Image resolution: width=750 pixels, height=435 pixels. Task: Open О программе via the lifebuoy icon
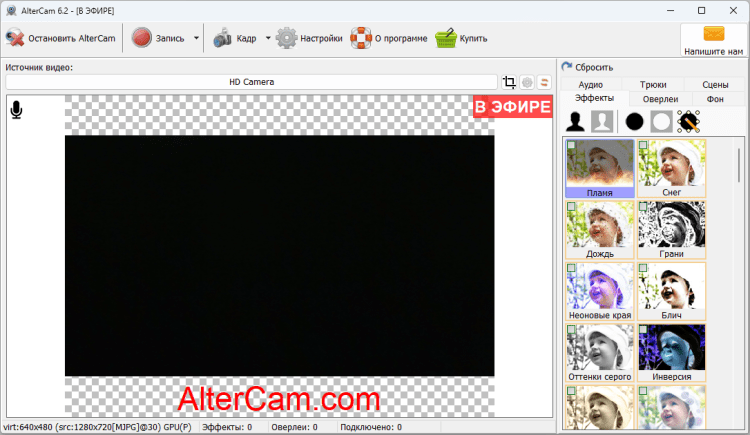(361, 38)
